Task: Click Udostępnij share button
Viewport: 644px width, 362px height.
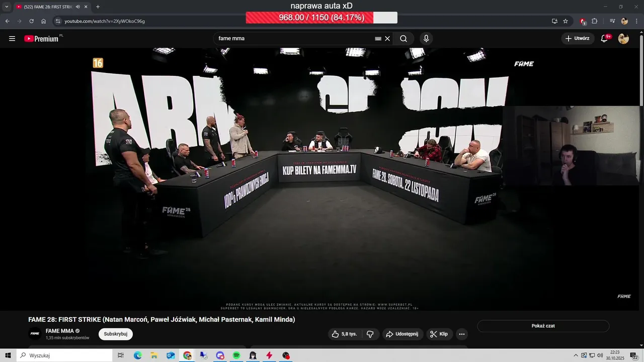Action: (403, 334)
